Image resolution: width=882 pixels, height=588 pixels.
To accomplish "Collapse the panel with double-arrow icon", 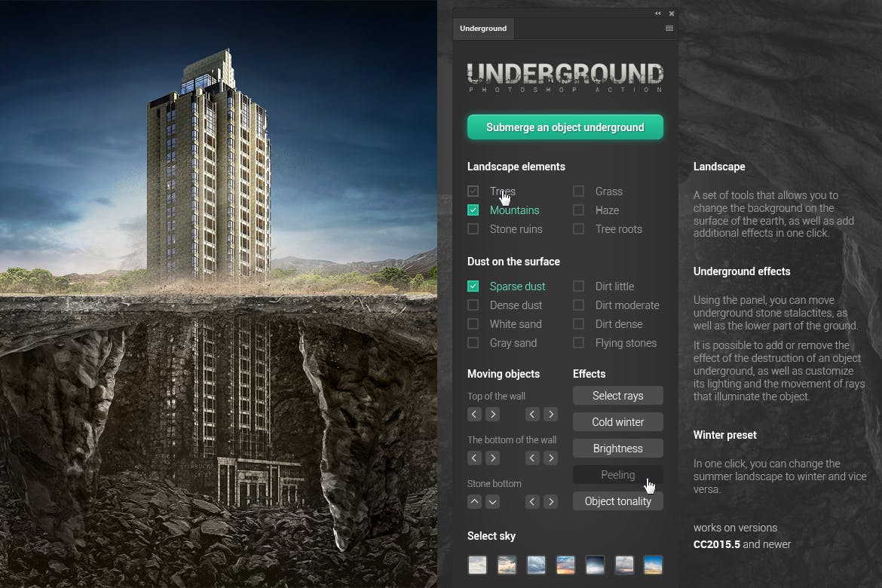I will click(658, 13).
